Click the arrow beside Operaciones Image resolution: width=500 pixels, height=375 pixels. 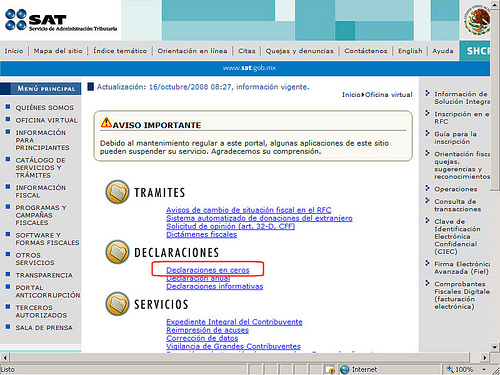[x=427, y=188]
